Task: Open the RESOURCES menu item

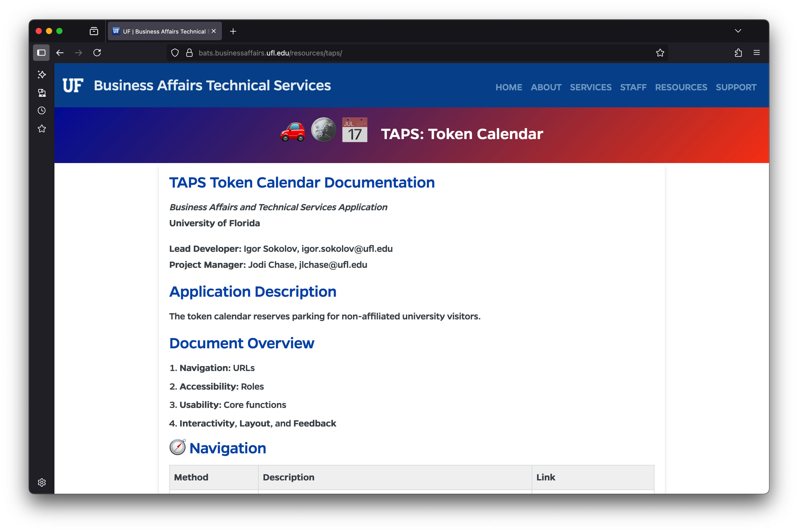Action: pos(681,87)
